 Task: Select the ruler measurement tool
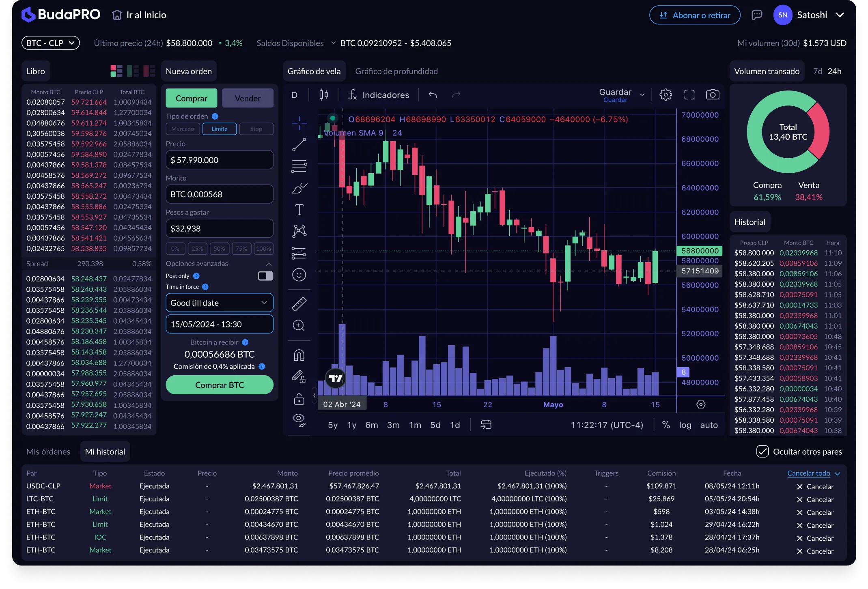299,303
